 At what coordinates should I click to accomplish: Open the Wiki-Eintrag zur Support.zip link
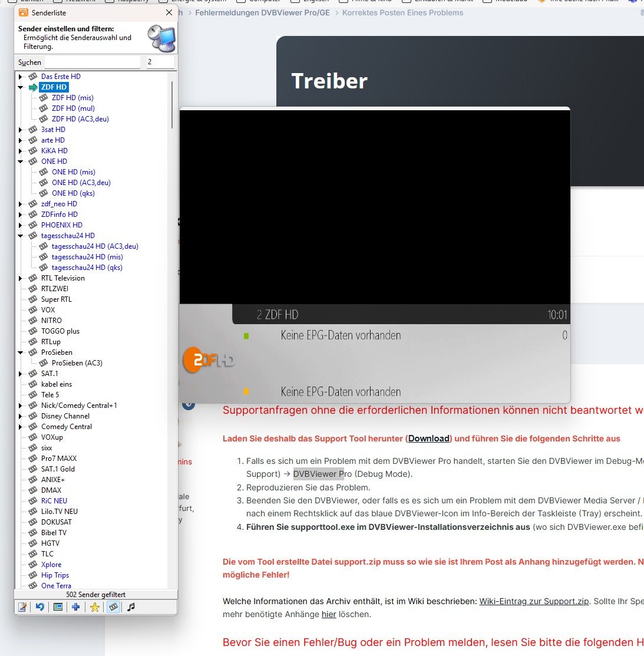pos(534,601)
